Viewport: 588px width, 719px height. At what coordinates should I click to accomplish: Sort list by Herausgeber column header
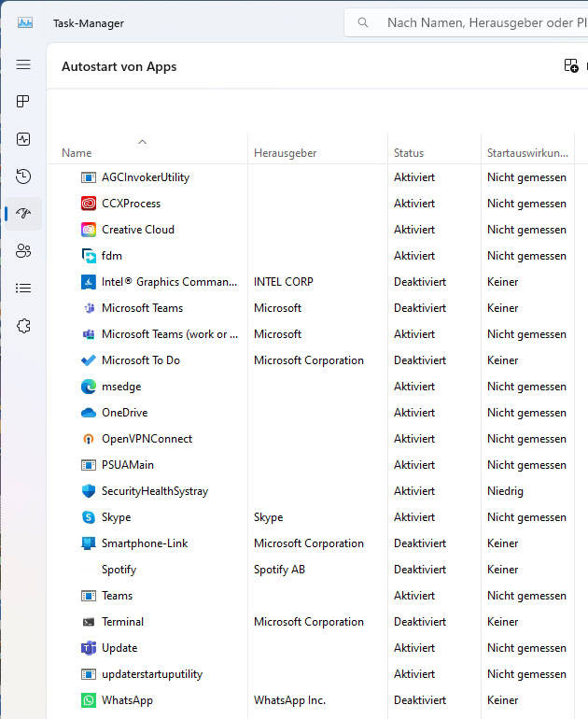coord(285,153)
